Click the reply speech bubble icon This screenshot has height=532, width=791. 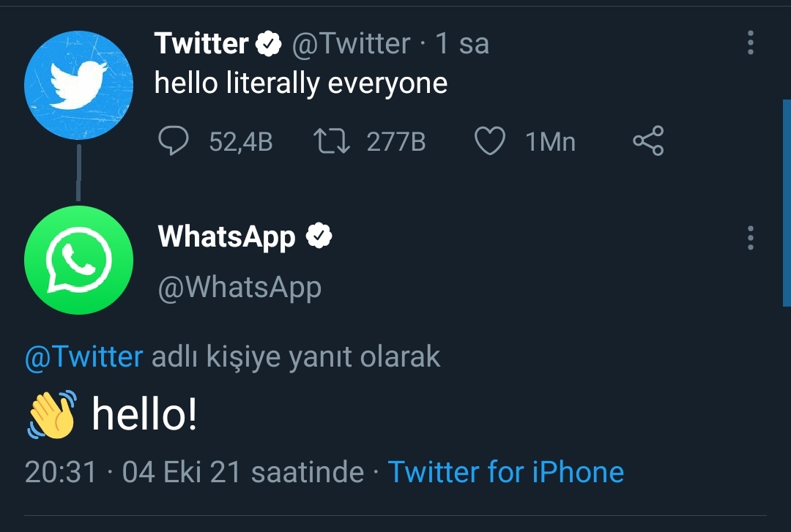pos(174,141)
